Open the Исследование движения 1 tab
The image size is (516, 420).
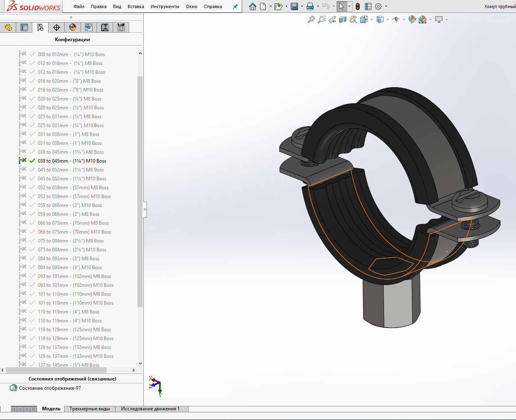click(x=150, y=409)
